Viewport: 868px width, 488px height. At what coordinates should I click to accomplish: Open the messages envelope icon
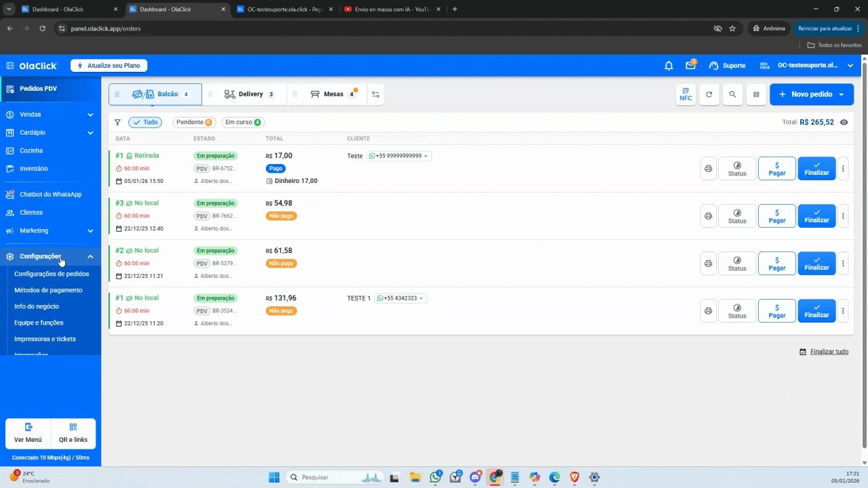(690, 66)
